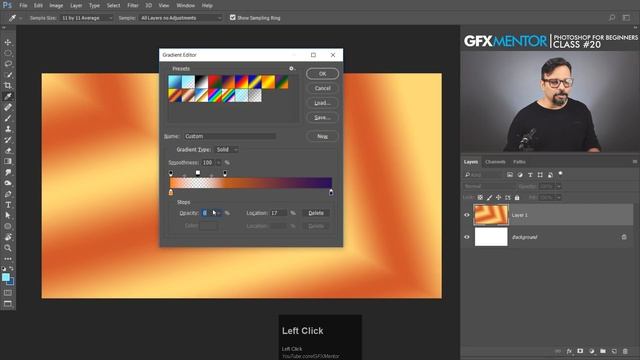Select the Gradient tool
The image size is (640, 360).
[x=8, y=162]
